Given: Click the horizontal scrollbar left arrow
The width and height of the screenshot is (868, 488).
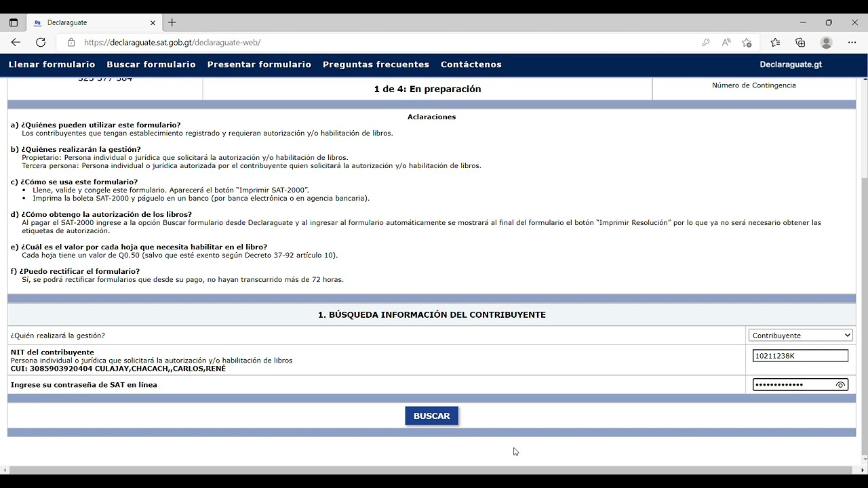Looking at the screenshot, I should tap(5, 470).
